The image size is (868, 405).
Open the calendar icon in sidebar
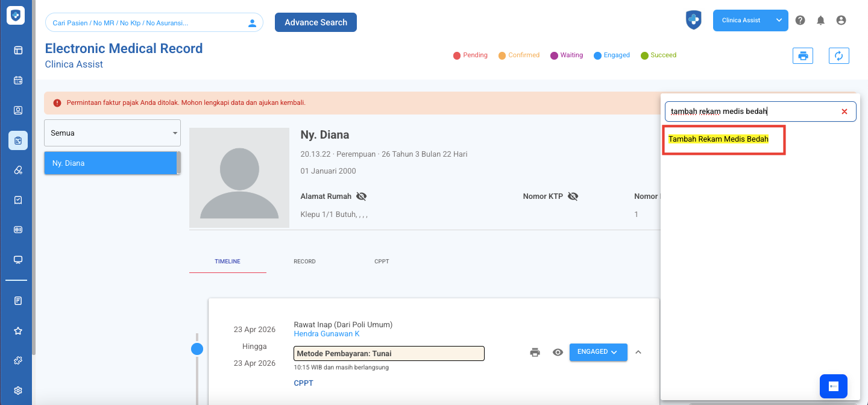[x=18, y=80]
